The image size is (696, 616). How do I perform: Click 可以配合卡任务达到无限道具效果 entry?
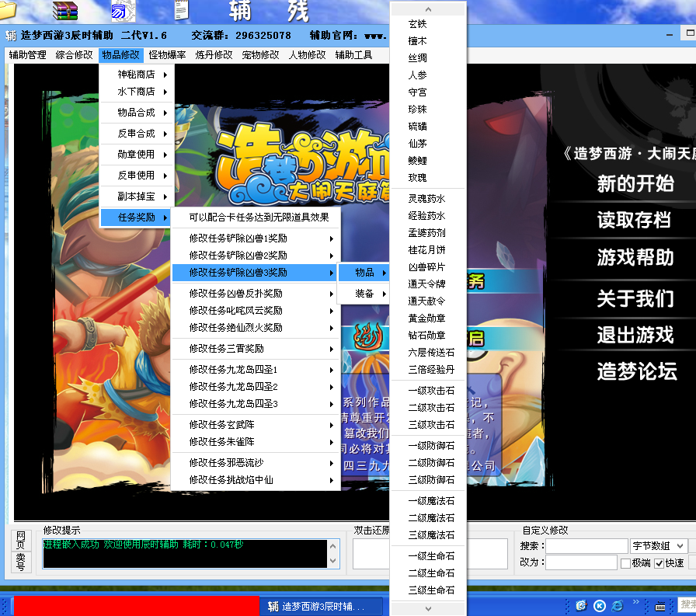[256, 218]
